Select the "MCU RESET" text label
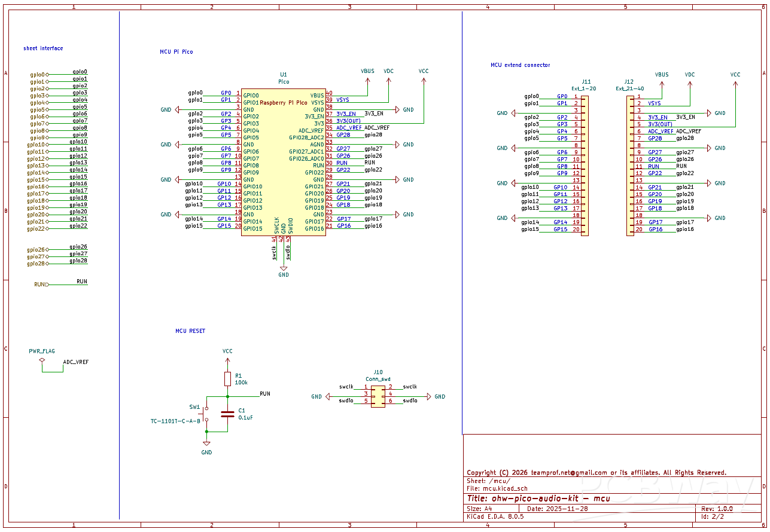The image size is (770, 532). coord(190,331)
